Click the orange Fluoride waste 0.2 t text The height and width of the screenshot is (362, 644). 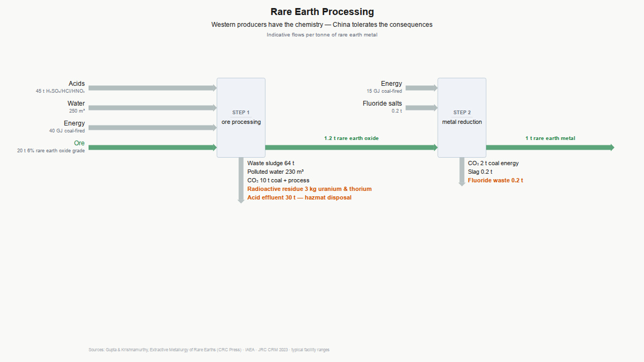495,180
